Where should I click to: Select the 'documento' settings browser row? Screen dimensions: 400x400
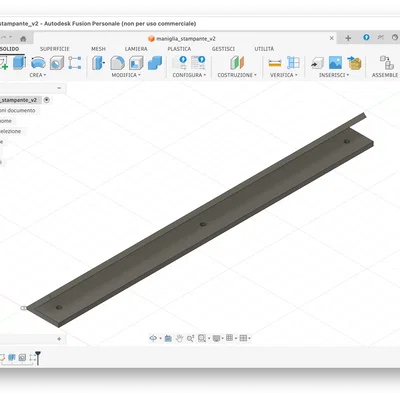click(x=17, y=110)
